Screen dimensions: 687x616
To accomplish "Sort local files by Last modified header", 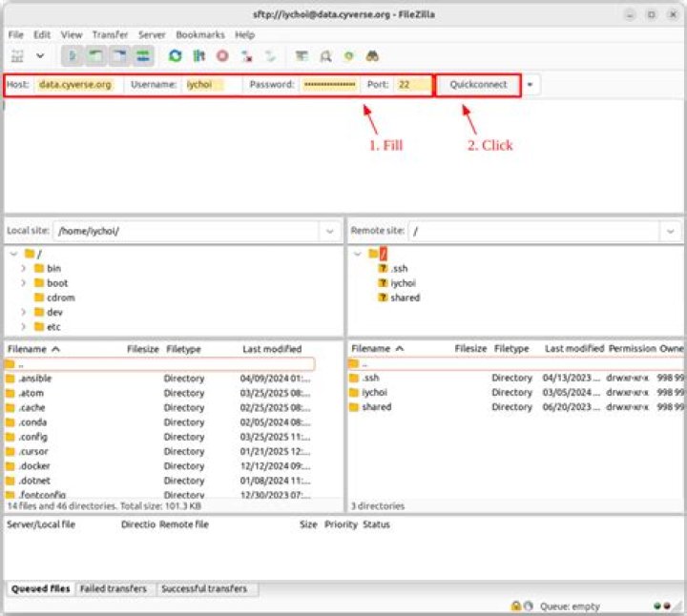I will click(x=272, y=349).
